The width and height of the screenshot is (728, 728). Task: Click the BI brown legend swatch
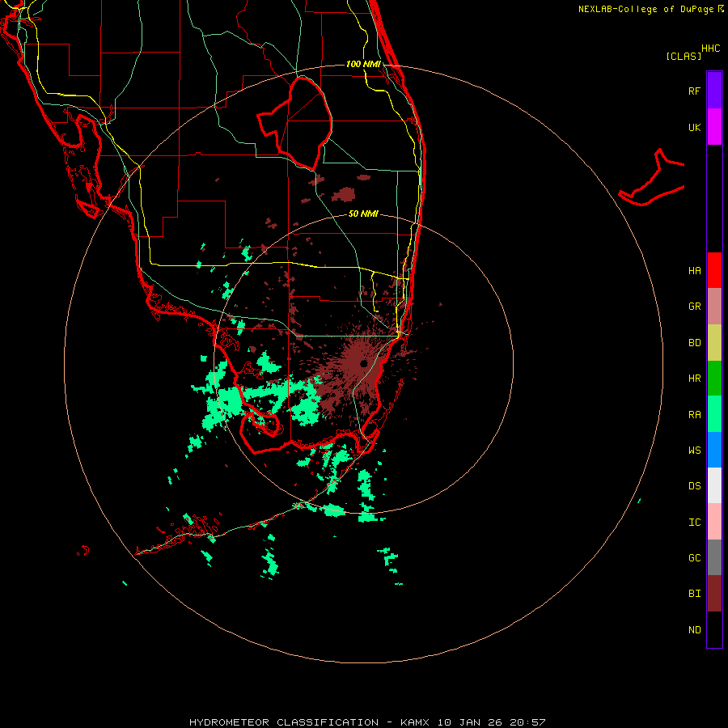[x=714, y=594]
